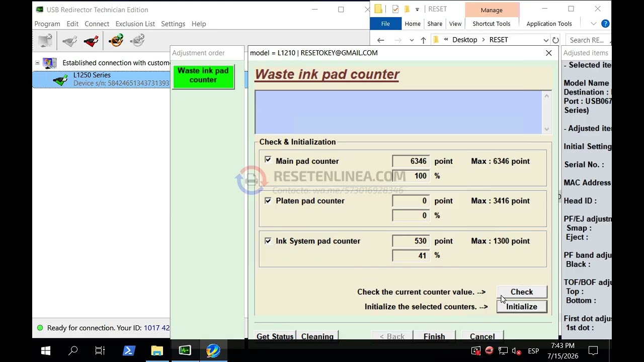Toggle the Platen pad counter checkbox
Screen dimensions: 644x362
[268, 200]
